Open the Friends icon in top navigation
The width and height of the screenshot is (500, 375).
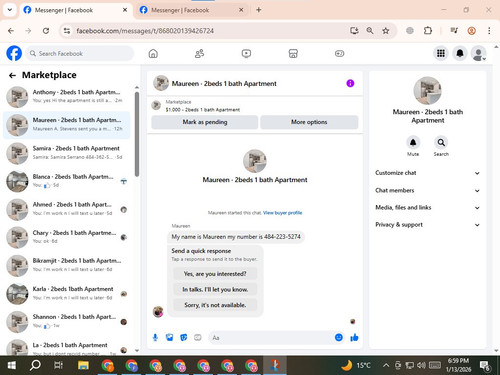(x=199, y=53)
